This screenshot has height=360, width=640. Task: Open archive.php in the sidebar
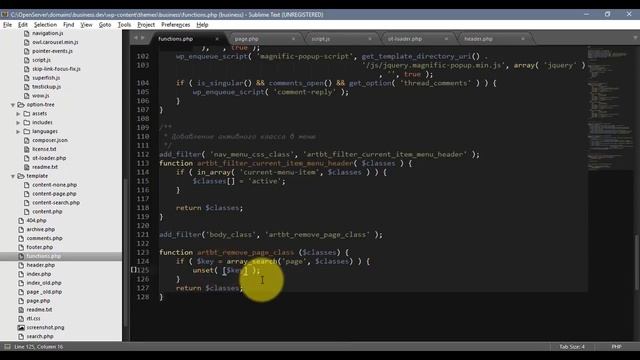pos(41,229)
